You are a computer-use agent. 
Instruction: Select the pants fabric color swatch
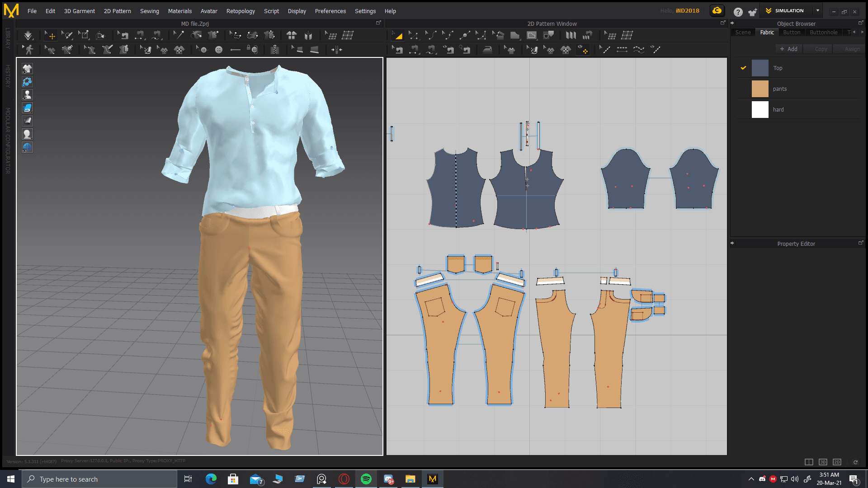[x=760, y=89]
